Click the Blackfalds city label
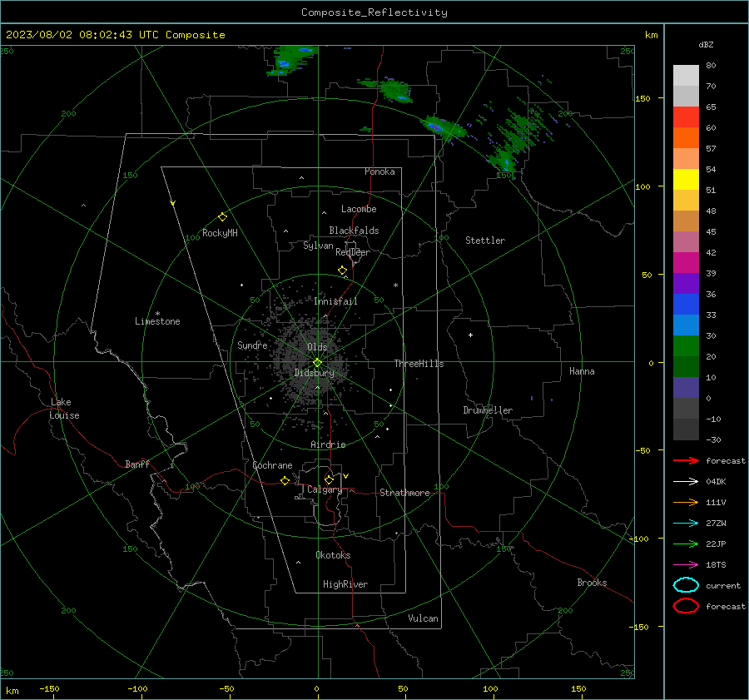 [354, 231]
